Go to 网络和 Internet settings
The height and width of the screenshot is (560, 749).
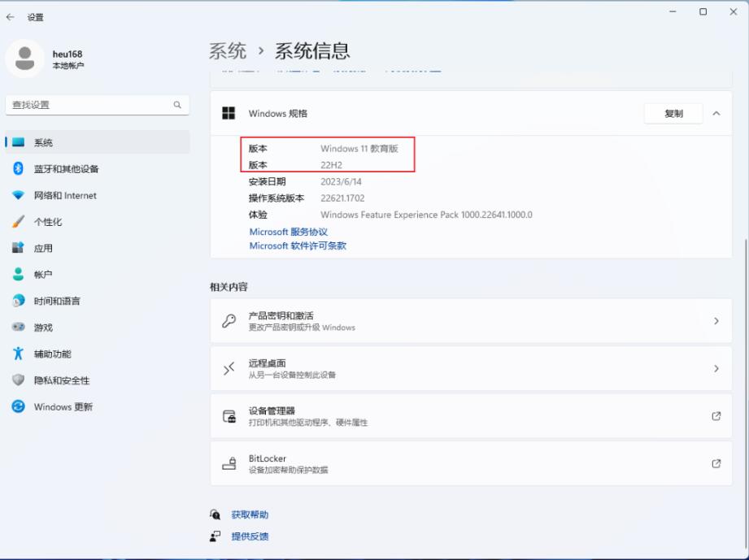click(98, 195)
